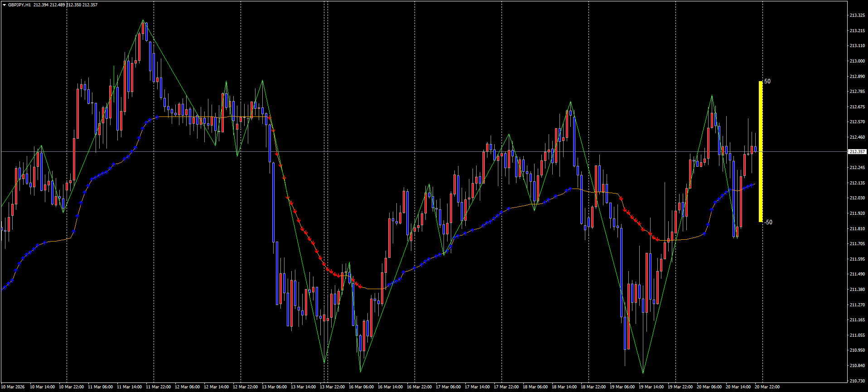868x392 pixels.
Task: Click the GBPJPY,H1 chart title text
Action: 19,5
